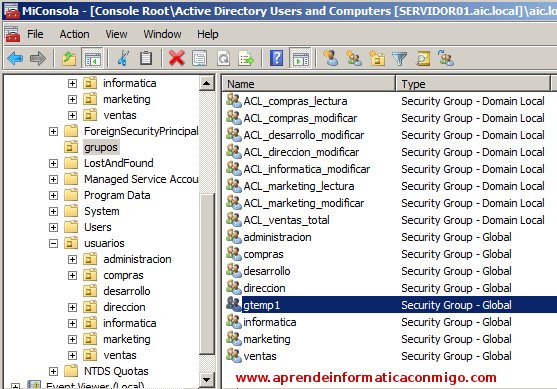
Task: Expand the LostAndFound node
Action: (x=53, y=163)
